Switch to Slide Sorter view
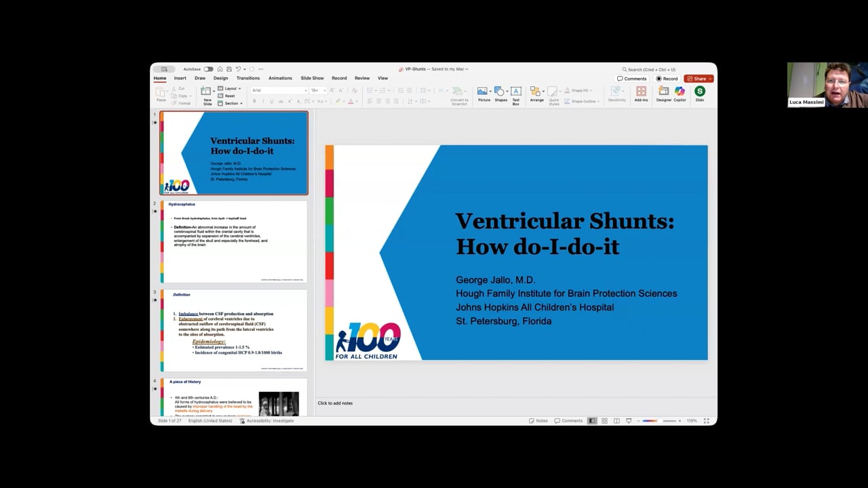This screenshot has width=868, height=488. tap(604, 421)
